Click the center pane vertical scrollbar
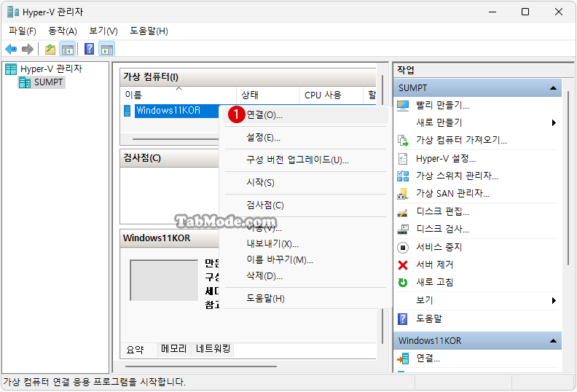The width and height of the screenshot is (577, 392). coord(382,210)
